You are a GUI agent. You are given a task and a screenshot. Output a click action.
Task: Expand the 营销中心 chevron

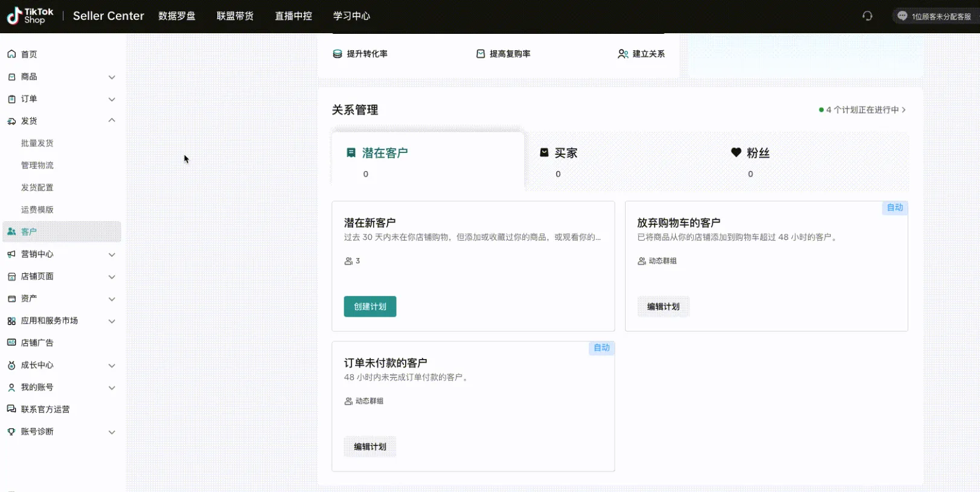pyautogui.click(x=112, y=254)
